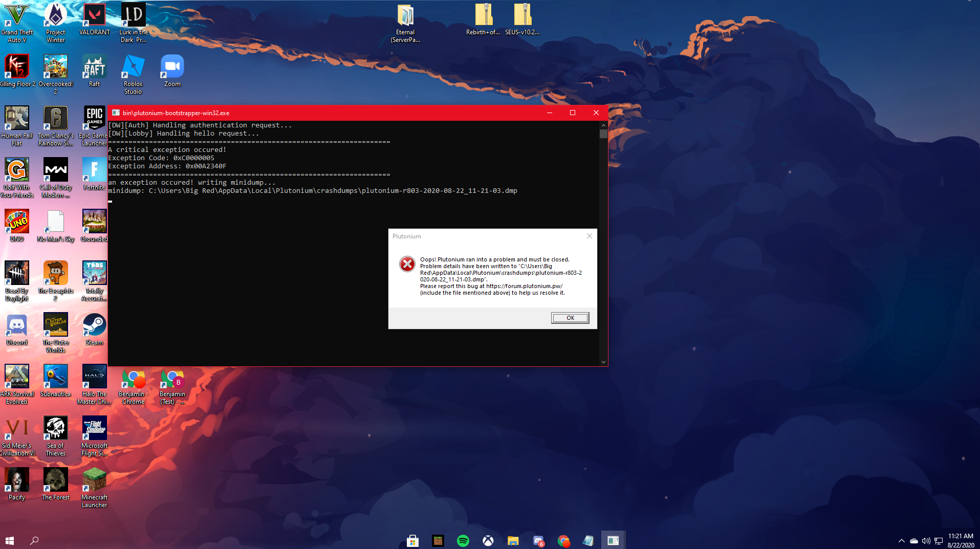Select the Grounded game icon
This screenshot has height=549, width=980.
click(94, 225)
